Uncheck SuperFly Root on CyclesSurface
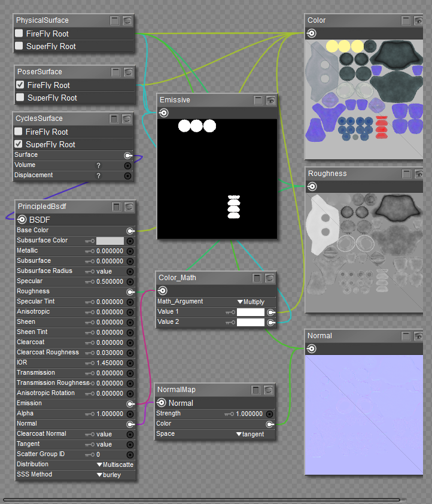432x504 pixels. tap(19, 144)
